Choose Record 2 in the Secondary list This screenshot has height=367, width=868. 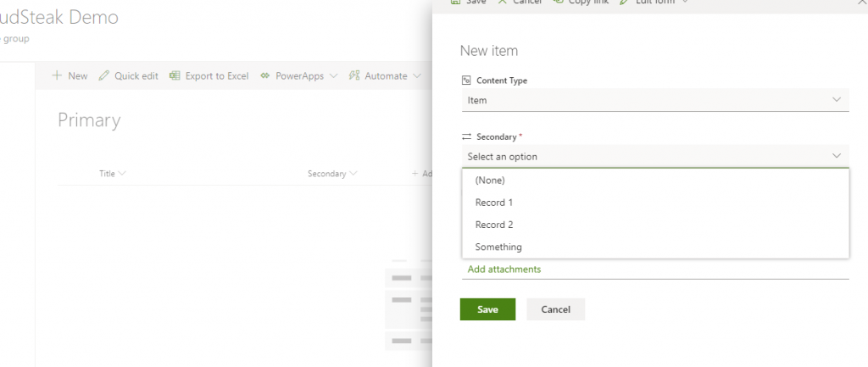coord(655,225)
